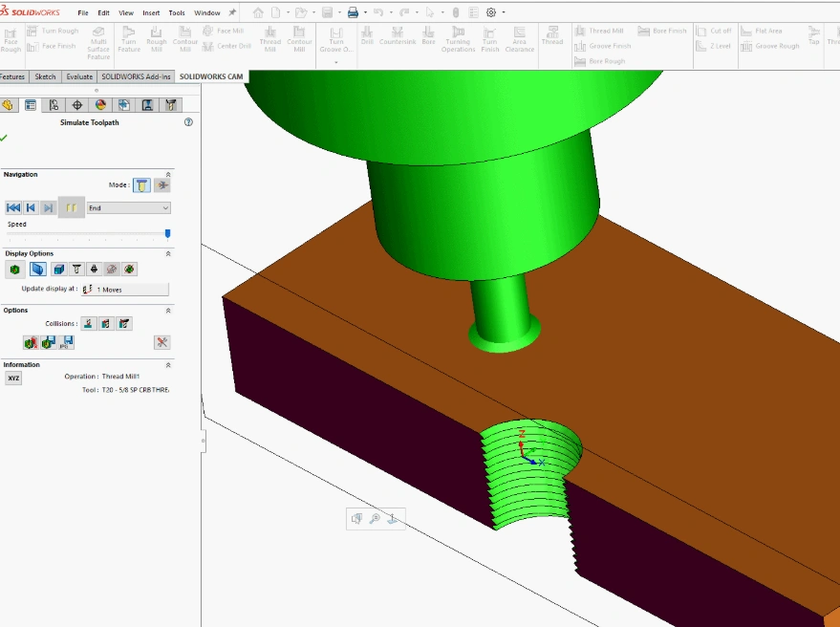840x627 pixels.
Task: Select the SOLIDWORKS CAM tab
Action: (x=211, y=76)
